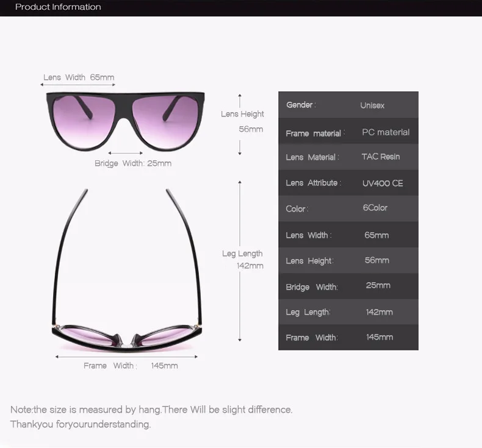Select the top-view sunglasses image
This screenshot has width=482, height=448.
pyautogui.click(x=127, y=270)
